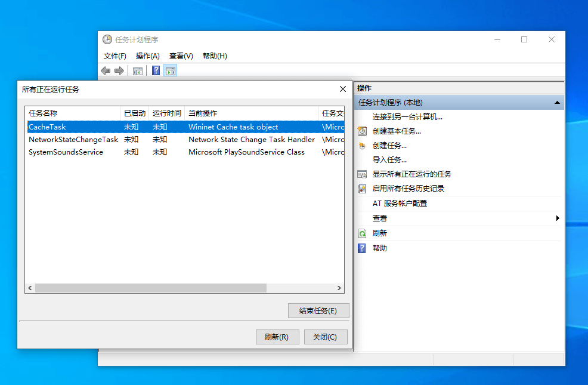
Task: Open the 文件(F) menu
Action: pos(115,56)
